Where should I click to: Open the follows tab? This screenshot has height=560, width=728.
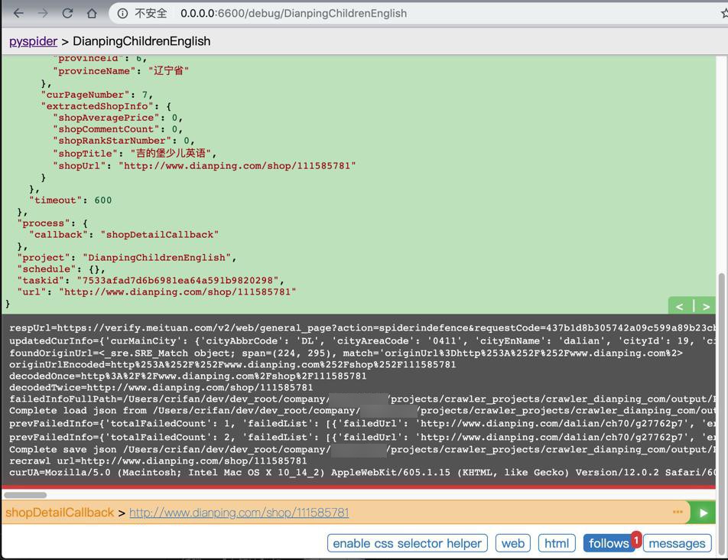pyautogui.click(x=608, y=543)
